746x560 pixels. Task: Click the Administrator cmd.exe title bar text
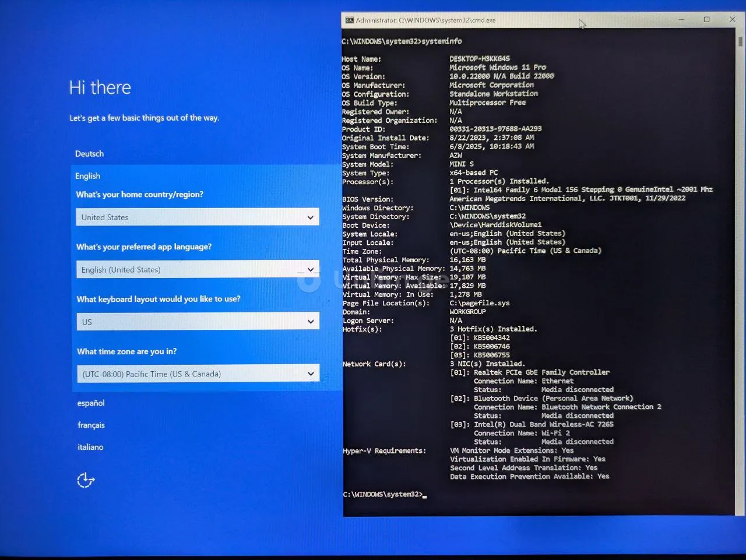click(x=425, y=20)
